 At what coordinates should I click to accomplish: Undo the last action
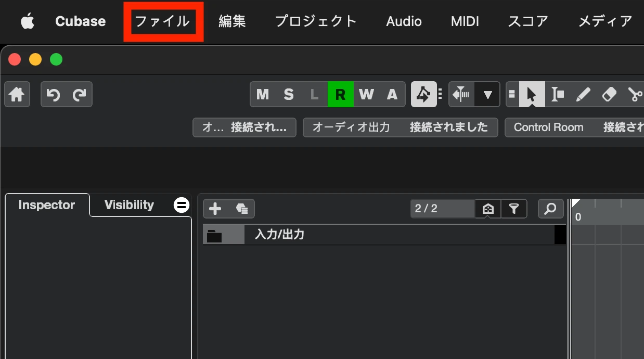click(54, 94)
